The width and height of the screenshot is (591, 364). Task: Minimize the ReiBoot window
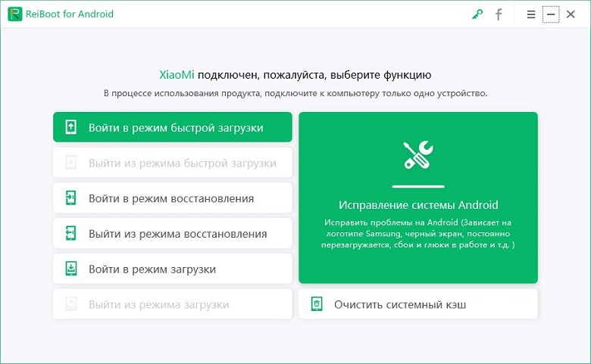[551, 14]
